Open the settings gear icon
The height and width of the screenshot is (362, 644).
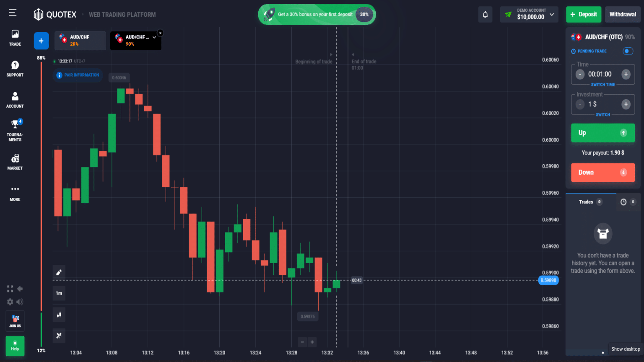coord(10,302)
